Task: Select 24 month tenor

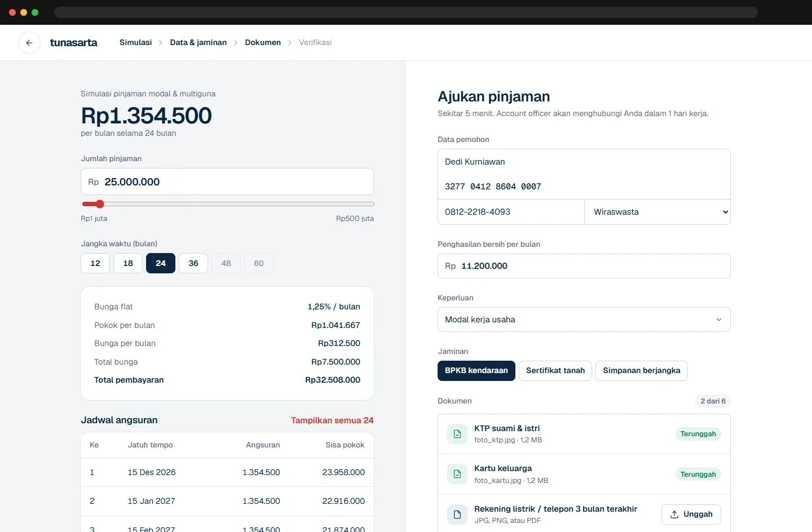Action: click(x=161, y=263)
